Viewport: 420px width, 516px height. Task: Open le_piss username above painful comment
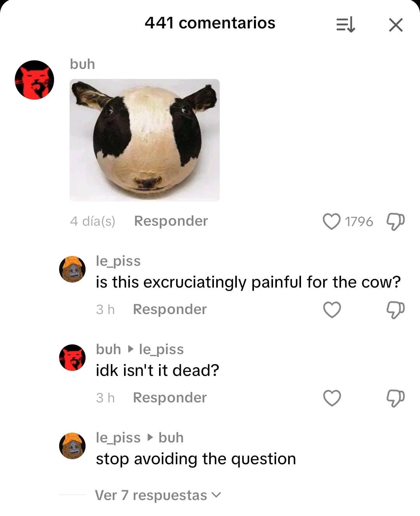point(118,261)
